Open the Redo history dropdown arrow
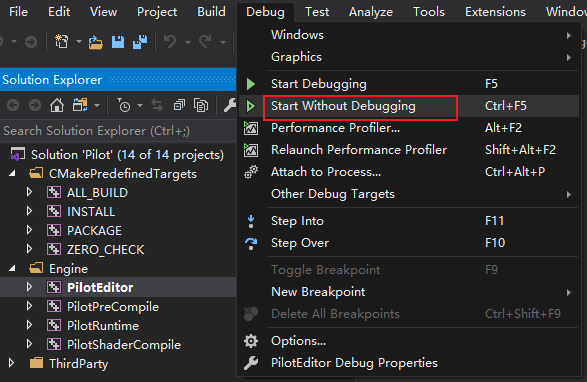Viewport: 587px width, 382px height. point(223,42)
